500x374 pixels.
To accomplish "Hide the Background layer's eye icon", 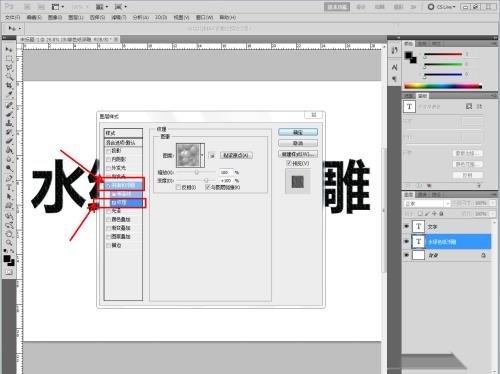I will tap(407, 255).
